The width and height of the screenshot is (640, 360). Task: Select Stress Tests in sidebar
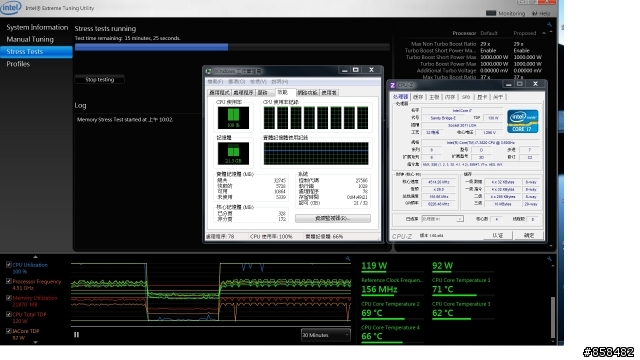click(x=36, y=51)
